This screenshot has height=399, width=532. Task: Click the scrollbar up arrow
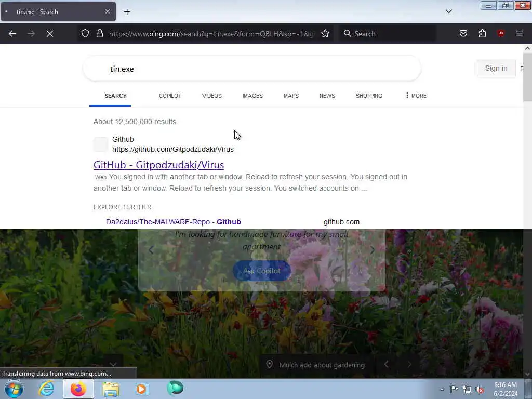click(527, 48)
